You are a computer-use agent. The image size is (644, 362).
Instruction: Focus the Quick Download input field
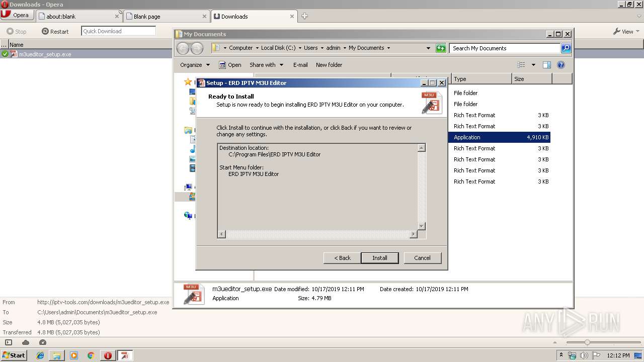[118, 31]
